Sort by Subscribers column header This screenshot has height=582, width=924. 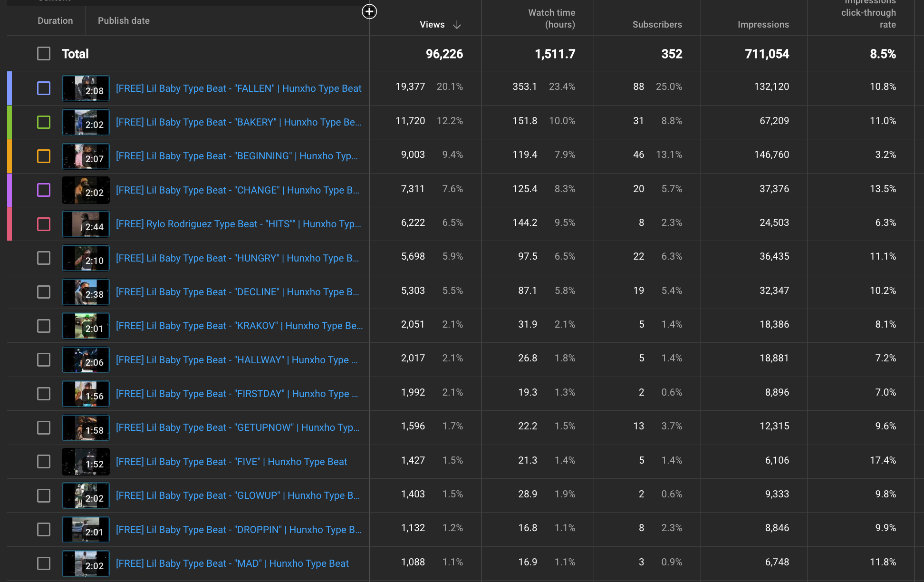point(657,25)
